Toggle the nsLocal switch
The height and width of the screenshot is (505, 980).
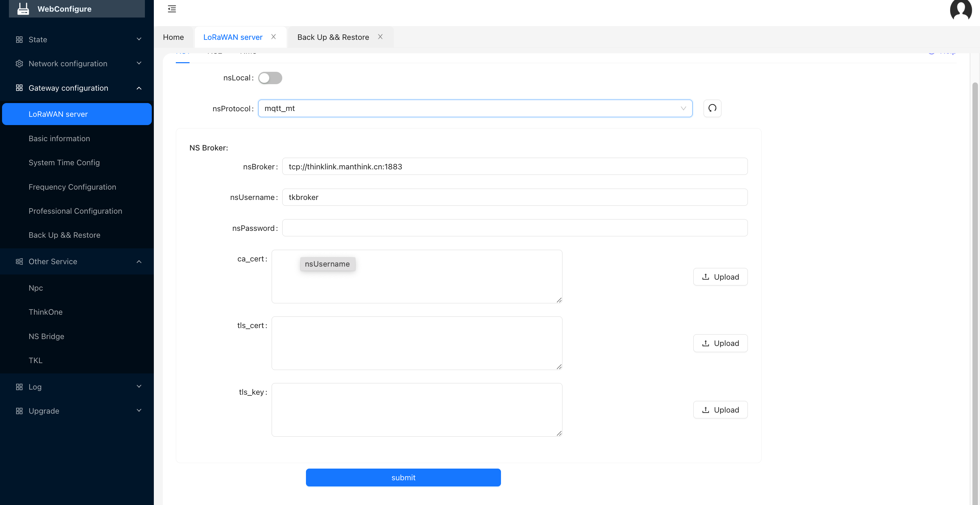pos(270,78)
